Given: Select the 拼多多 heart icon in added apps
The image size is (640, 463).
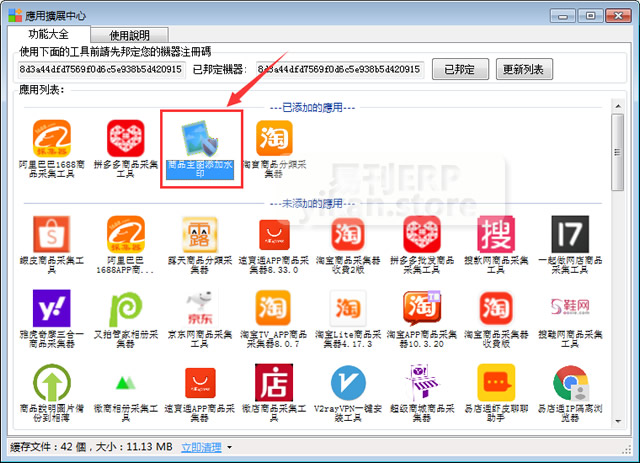Looking at the screenshot, I should tap(125, 139).
